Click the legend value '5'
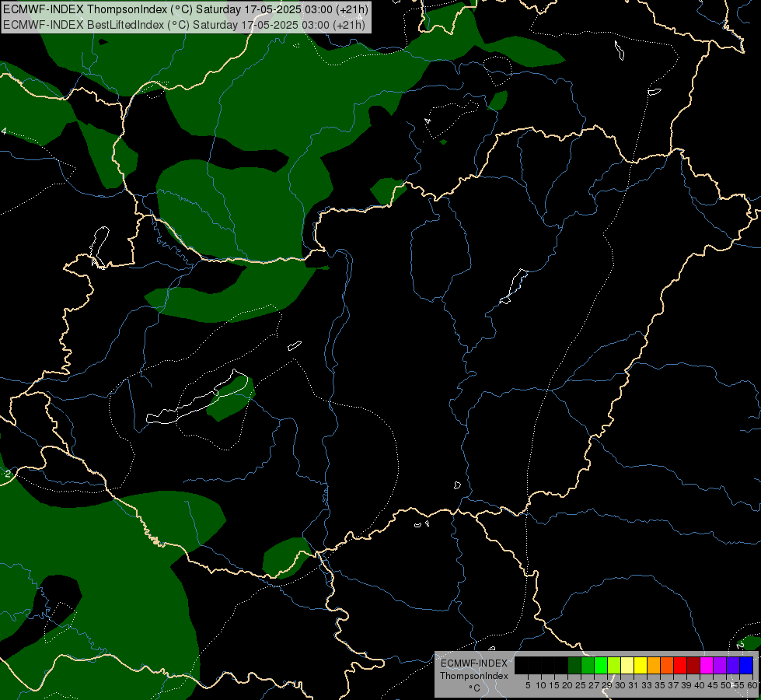 coord(528,685)
